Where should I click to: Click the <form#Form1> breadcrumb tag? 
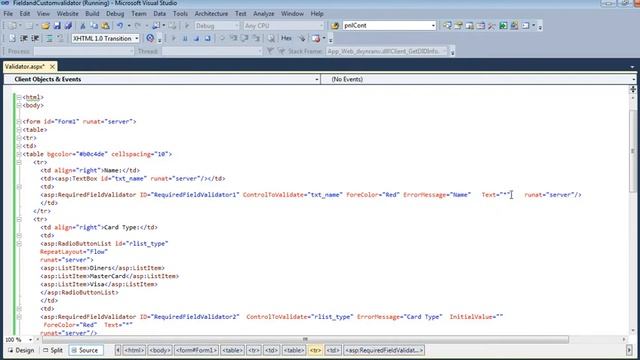coord(196,350)
